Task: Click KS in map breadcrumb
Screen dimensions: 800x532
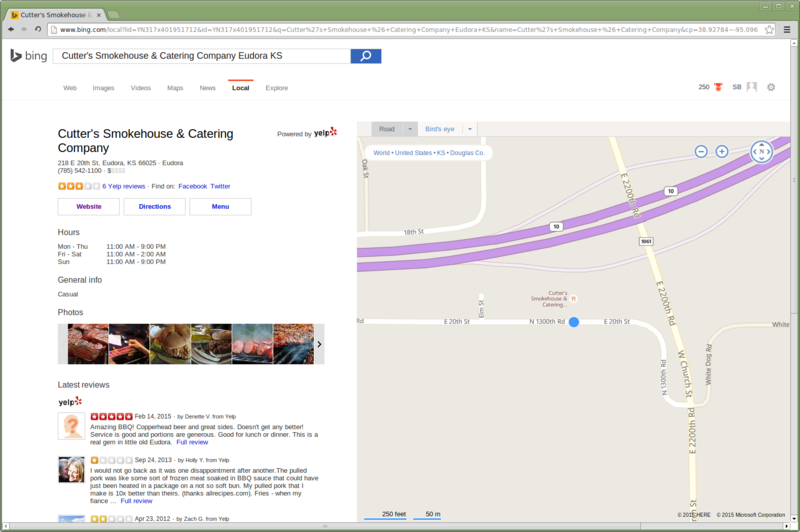Action: click(441, 153)
